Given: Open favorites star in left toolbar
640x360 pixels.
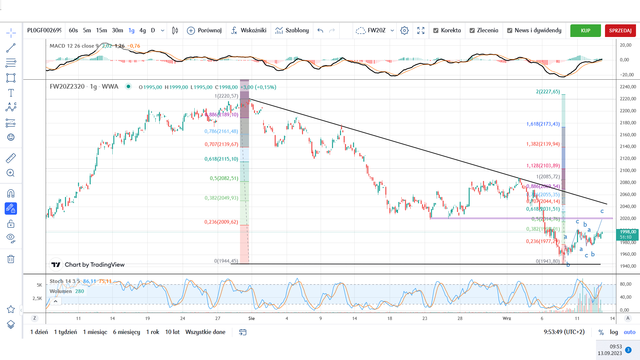Looking at the screenshot, I should tap(11, 309).
